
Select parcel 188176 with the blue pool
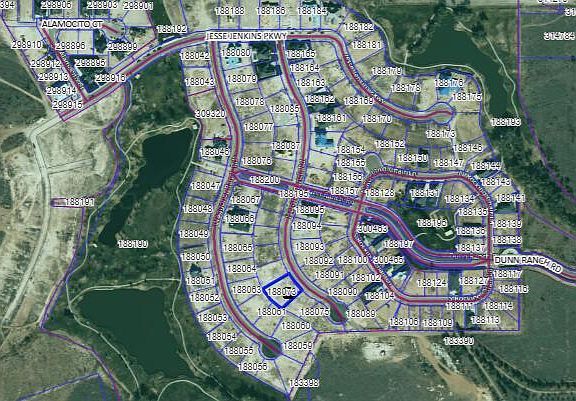[449, 83]
